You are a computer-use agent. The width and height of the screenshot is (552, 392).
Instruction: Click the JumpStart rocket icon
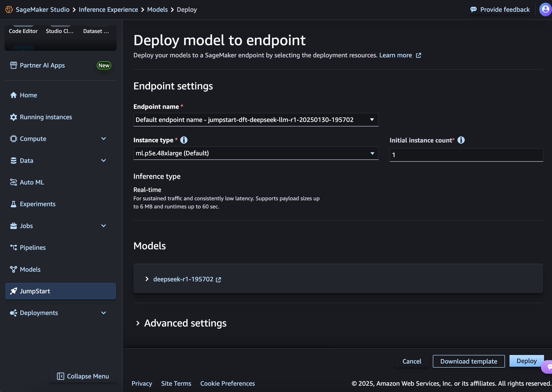point(14,291)
